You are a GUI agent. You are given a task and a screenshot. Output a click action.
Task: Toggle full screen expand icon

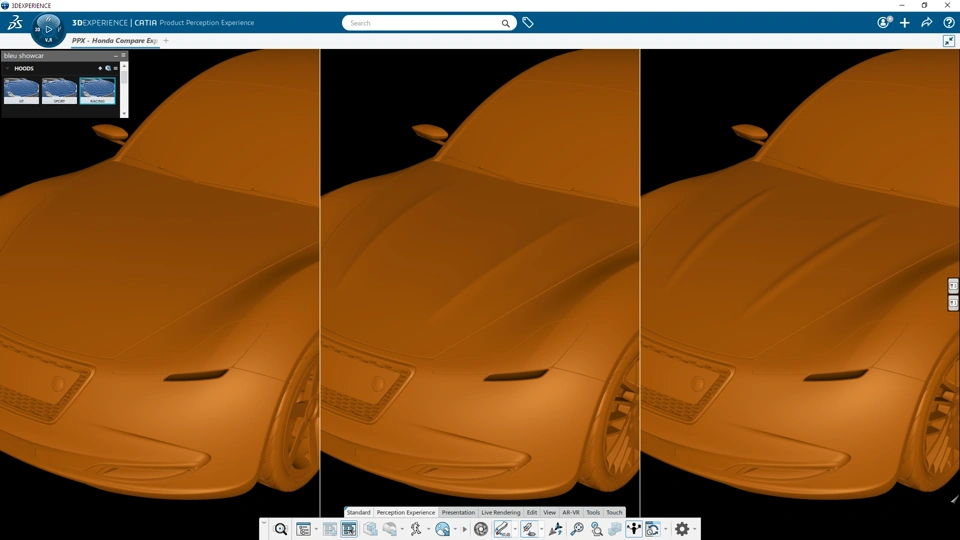pos(949,41)
